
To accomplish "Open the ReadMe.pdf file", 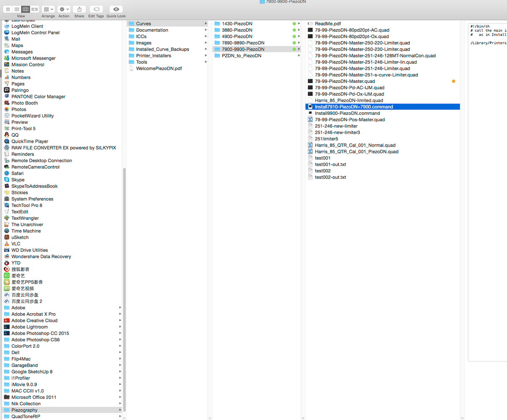I will click(x=327, y=24).
